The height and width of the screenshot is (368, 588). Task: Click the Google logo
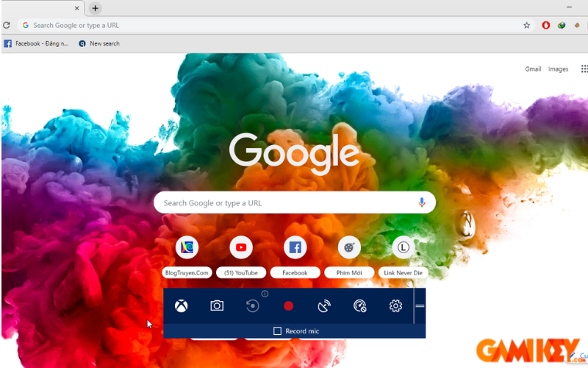point(295,153)
